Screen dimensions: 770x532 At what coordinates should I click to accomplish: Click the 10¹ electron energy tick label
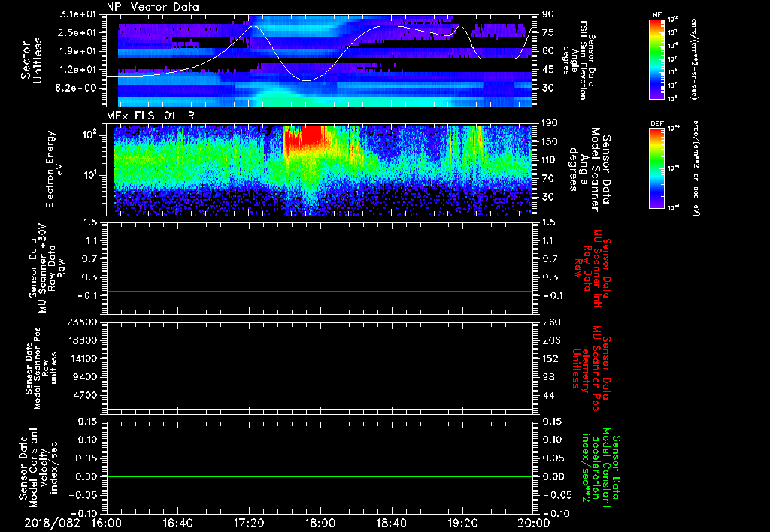[89, 175]
